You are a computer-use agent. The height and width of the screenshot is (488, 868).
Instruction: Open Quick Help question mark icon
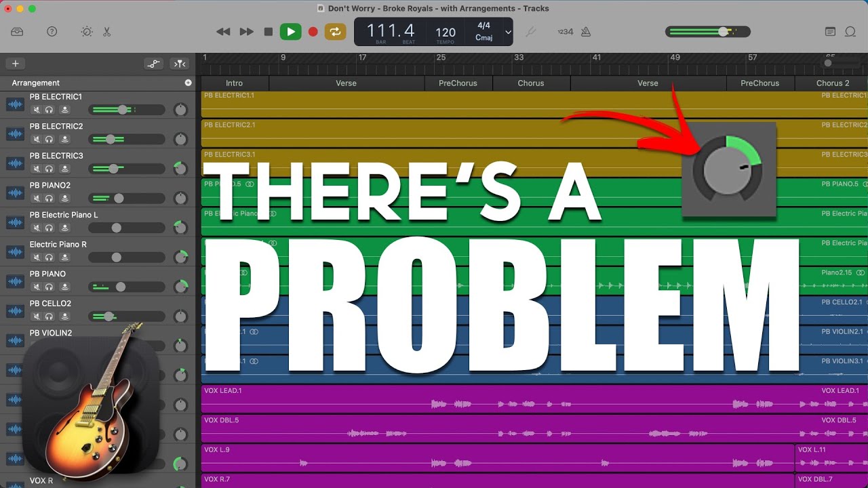(52, 32)
